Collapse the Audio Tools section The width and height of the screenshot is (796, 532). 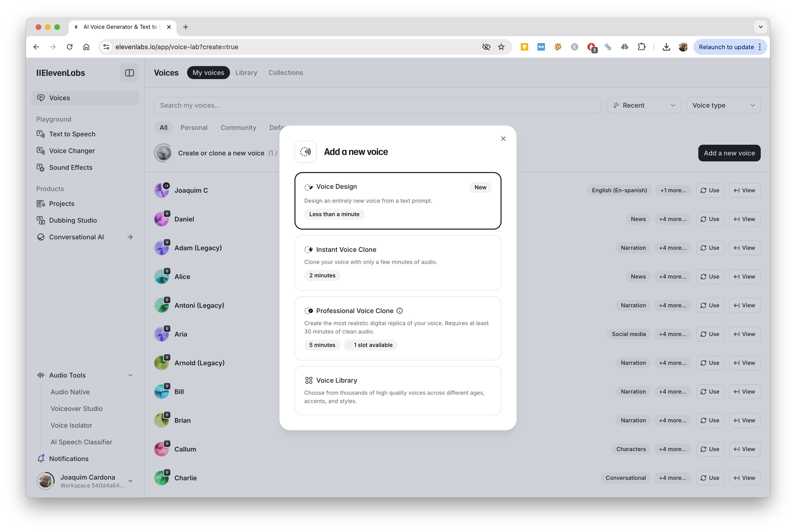(130, 375)
